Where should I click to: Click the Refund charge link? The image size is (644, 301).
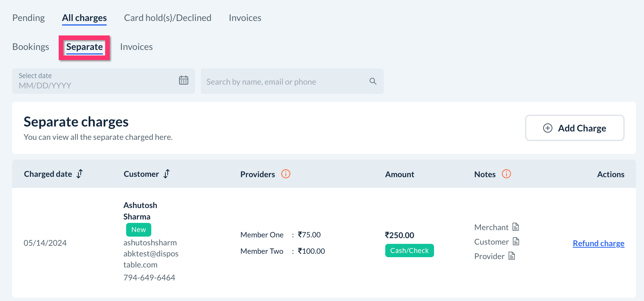[598, 243]
